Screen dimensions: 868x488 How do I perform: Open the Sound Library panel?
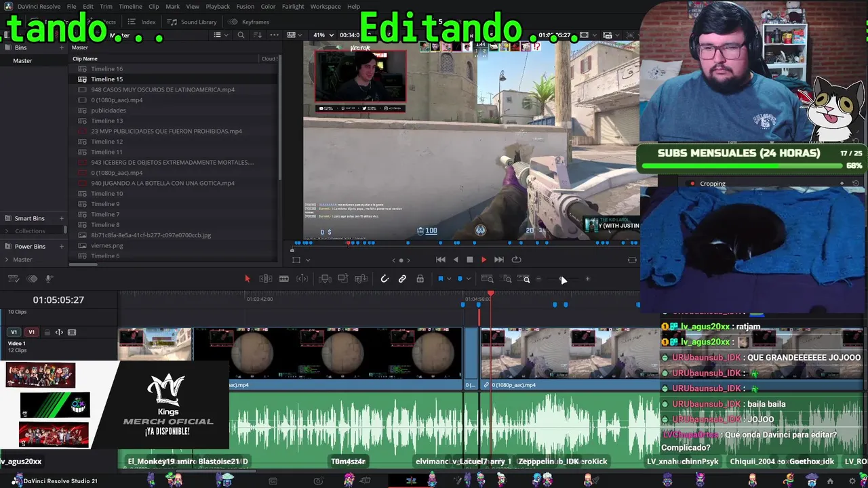[192, 22]
